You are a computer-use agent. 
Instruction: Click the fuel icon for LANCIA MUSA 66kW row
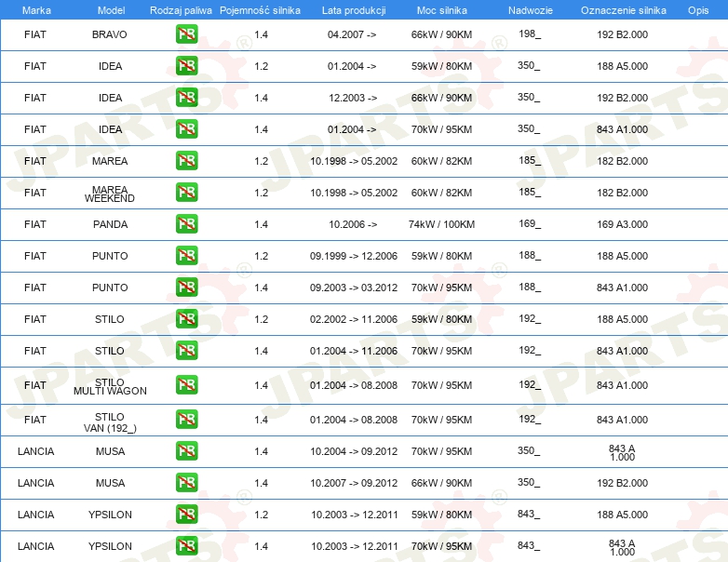186,482
